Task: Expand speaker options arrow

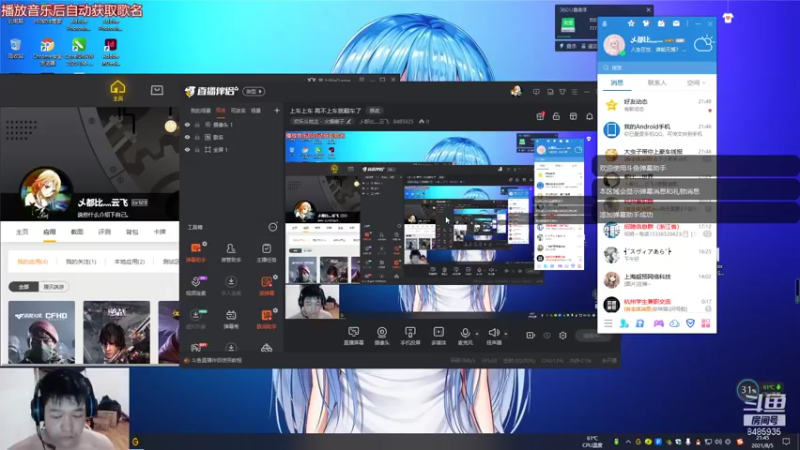Action: click(x=506, y=334)
